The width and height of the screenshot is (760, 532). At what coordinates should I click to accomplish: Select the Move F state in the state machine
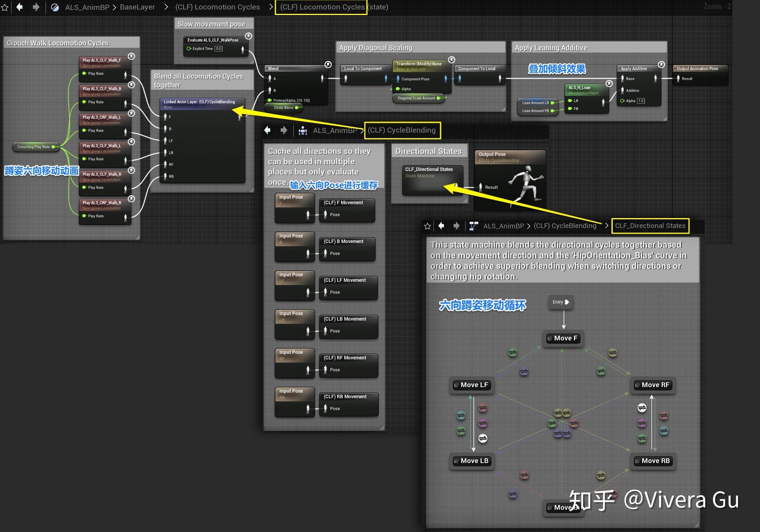[x=563, y=338]
